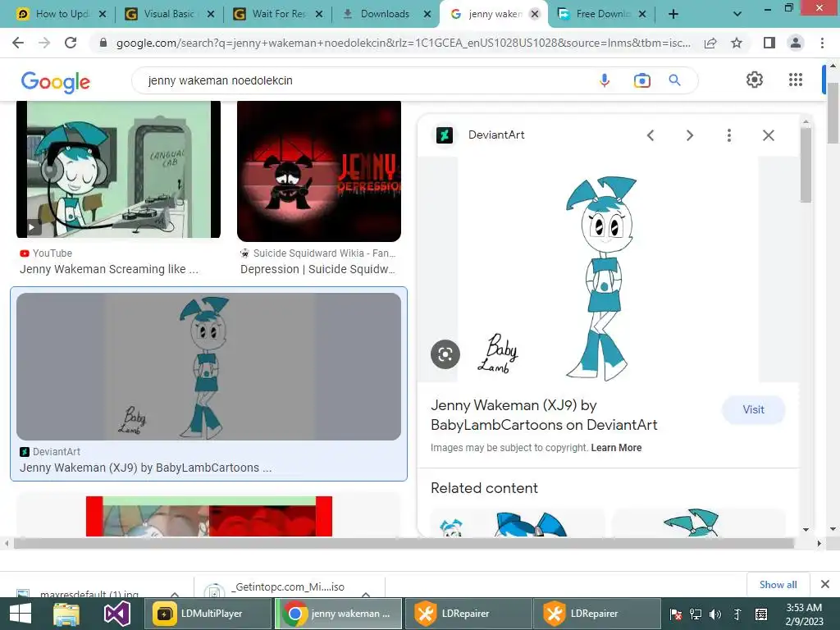The height and width of the screenshot is (630, 840).
Task: Expand maxresdefault download options arrow
Action: pyautogui.click(x=175, y=594)
